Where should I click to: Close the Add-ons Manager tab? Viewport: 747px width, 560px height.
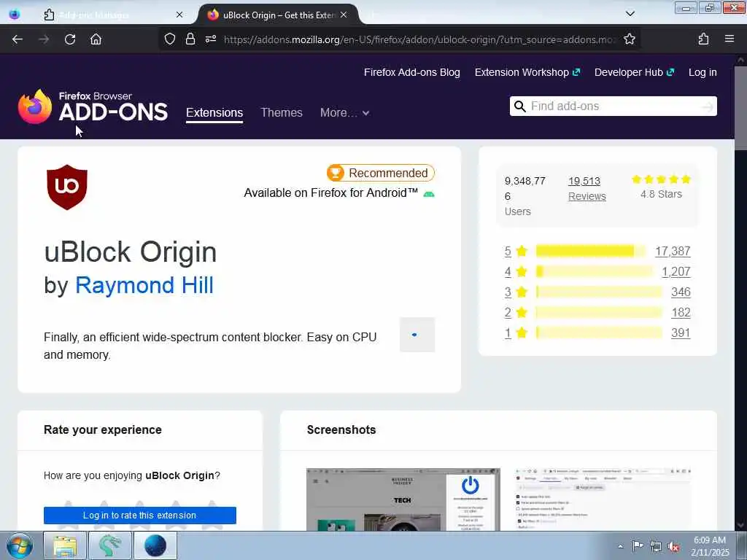[x=179, y=15]
